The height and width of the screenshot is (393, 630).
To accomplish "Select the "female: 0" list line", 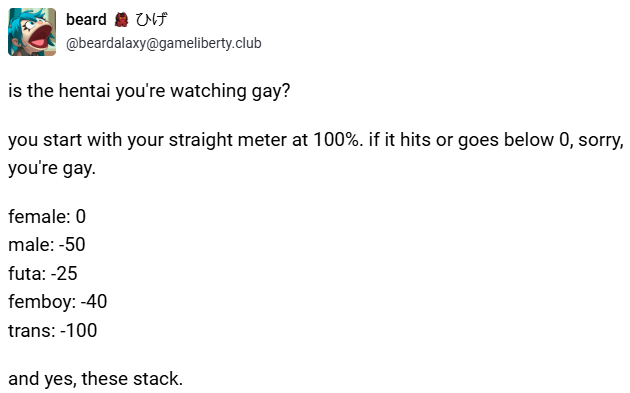I will pos(47,217).
